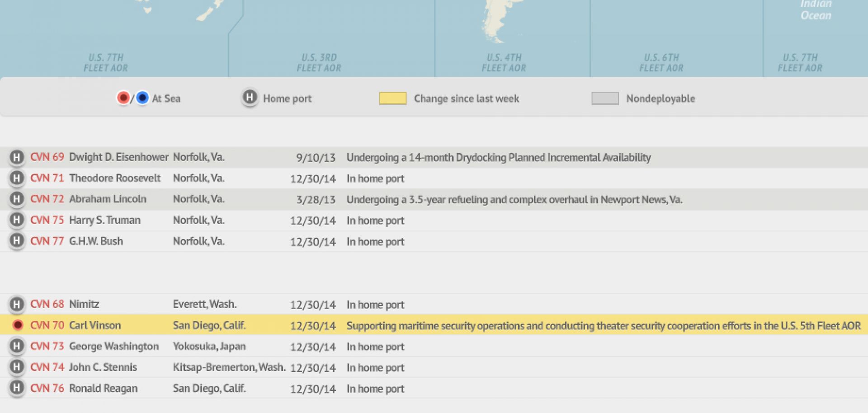Screen dimensions: 868x413
Task: Click the Carl Vinson ship name
Action: point(95,325)
